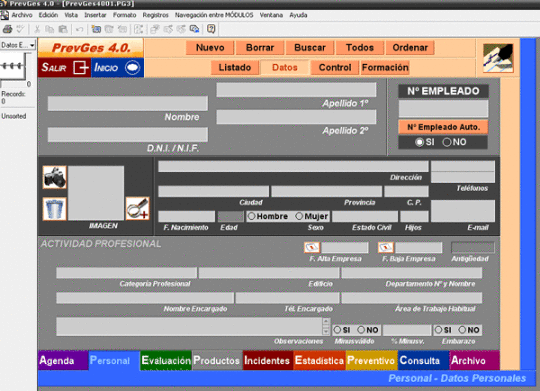Open the Insertar menu
Screen dimensions: 540x391
click(95, 15)
